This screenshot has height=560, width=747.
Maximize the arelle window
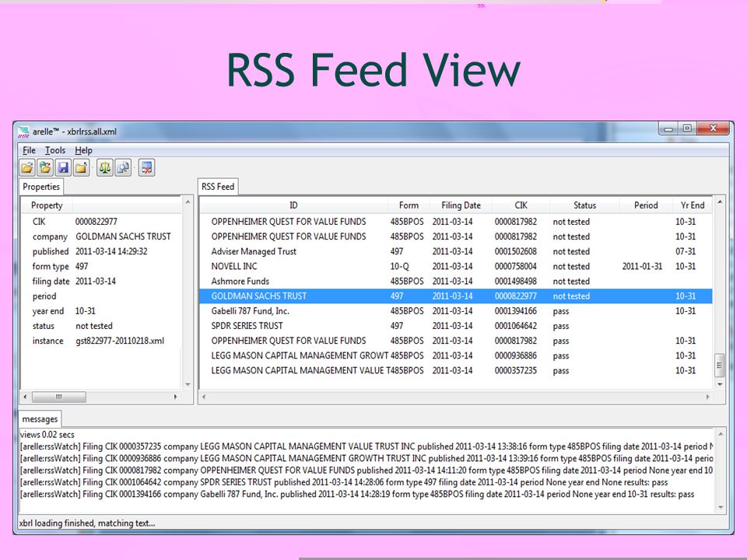[687, 128]
